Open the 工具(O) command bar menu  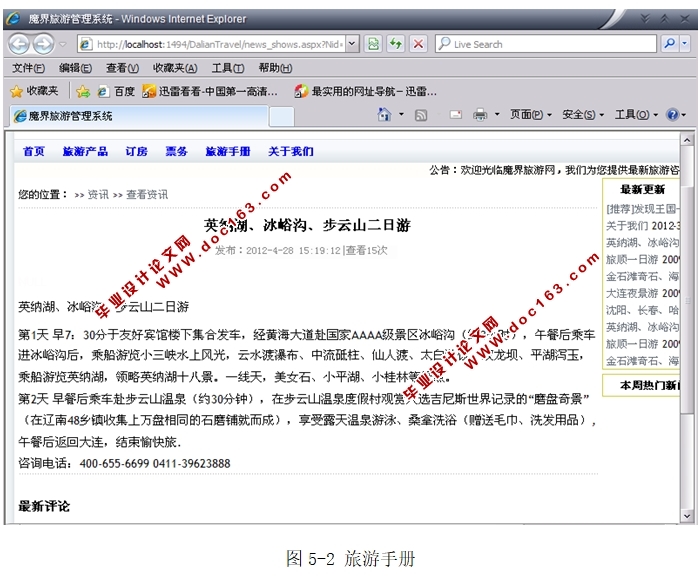pyautogui.click(x=636, y=115)
